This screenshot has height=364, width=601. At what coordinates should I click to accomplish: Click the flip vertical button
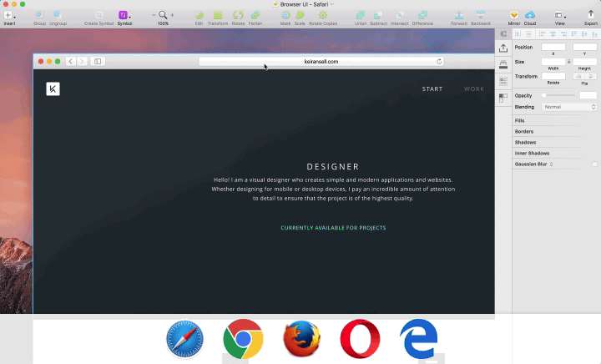pos(591,76)
